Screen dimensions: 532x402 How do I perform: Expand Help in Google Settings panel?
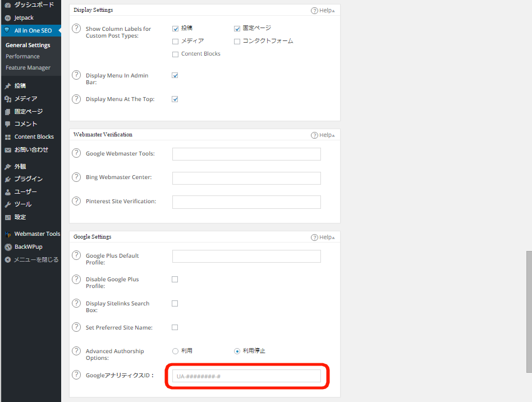323,237
